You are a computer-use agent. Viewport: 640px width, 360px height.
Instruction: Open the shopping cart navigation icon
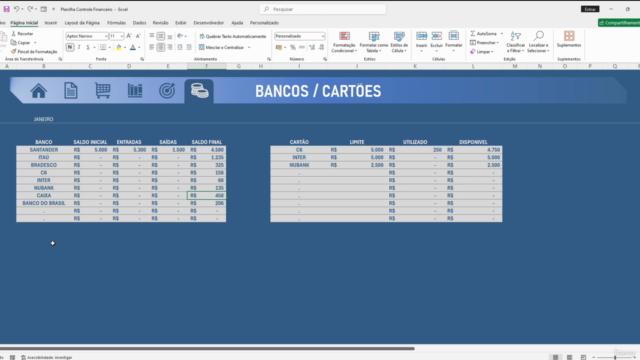[x=102, y=91]
